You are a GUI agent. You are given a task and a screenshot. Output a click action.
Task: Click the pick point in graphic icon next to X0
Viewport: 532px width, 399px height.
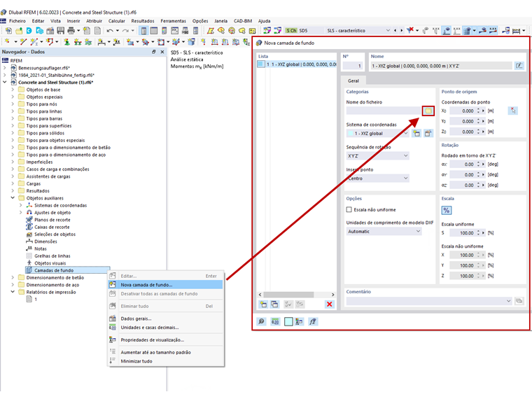tap(512, 111)
